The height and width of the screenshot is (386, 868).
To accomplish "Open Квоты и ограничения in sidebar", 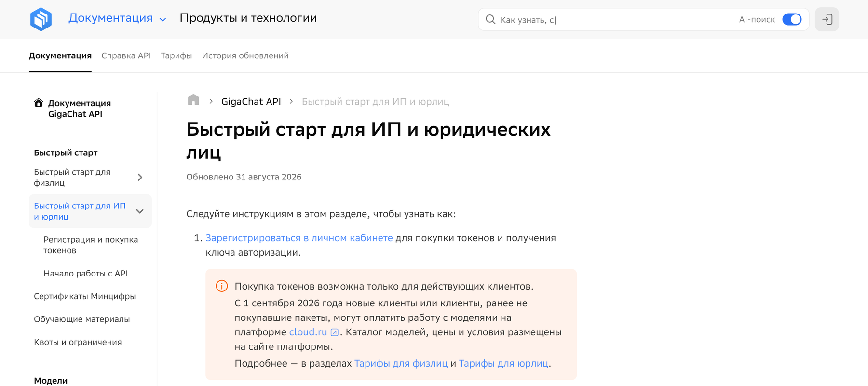I will coord(78,342).
